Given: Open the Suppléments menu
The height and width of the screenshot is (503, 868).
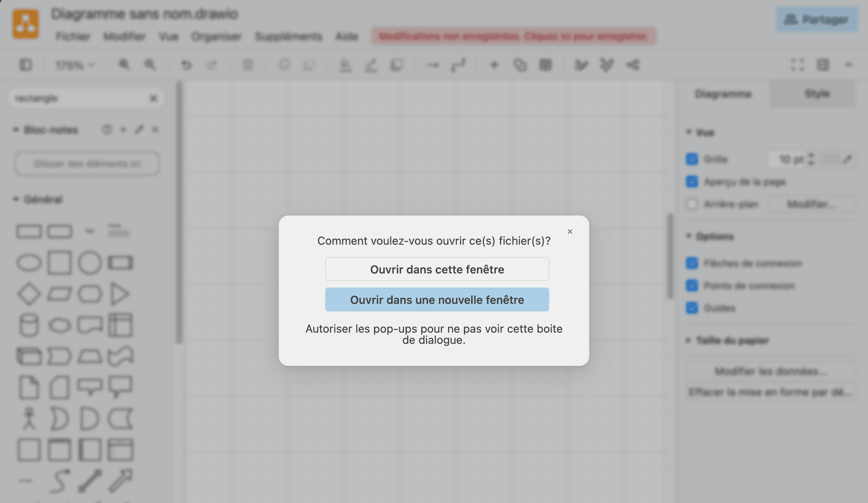Looking at the screenshot, I should click(x=288, y=36).
